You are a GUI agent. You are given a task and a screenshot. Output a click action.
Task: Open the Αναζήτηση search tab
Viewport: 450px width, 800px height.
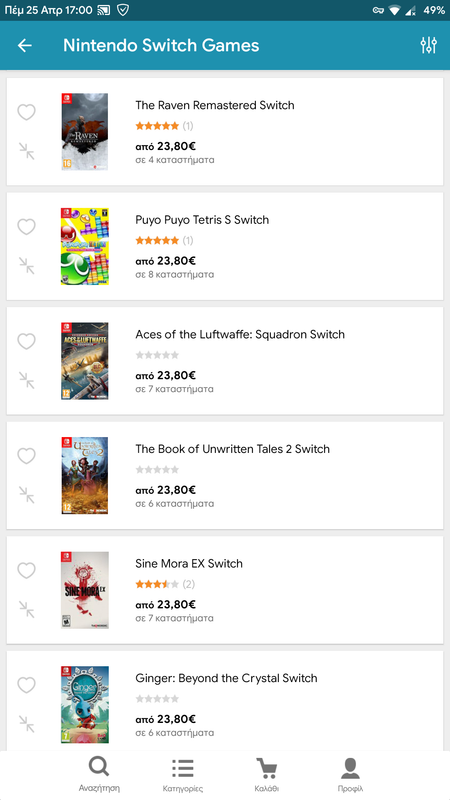(x=99, y=774)
